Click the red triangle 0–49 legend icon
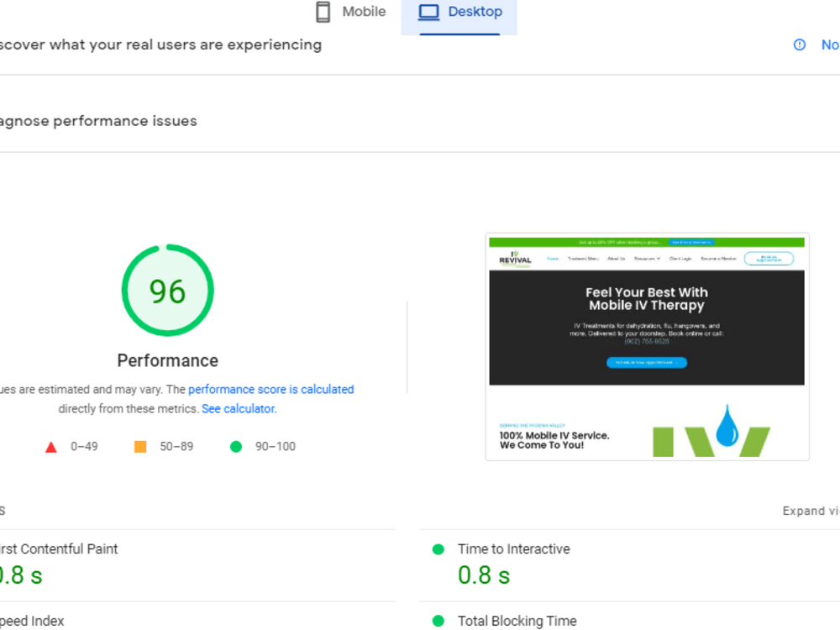The image size is (840, 630). [51, 447]
